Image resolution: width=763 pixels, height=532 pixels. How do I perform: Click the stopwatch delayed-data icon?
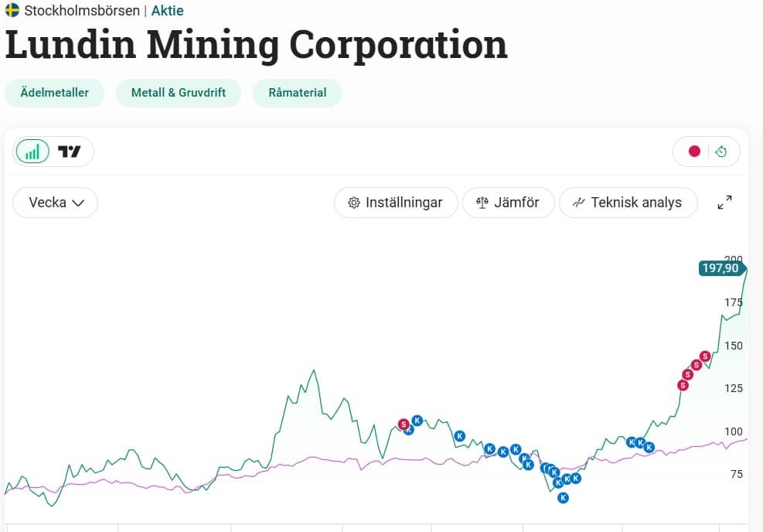[721, 152]
